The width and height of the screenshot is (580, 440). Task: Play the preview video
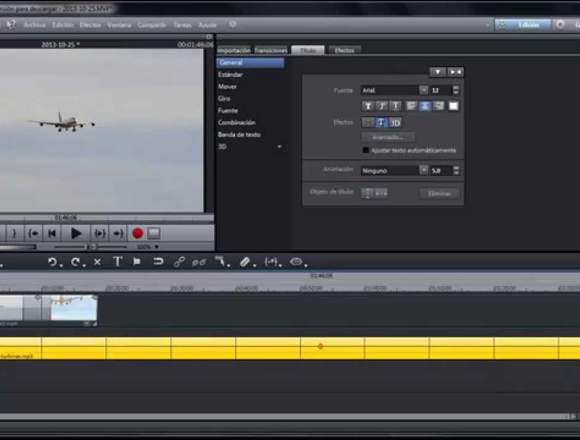click(76, 234)
